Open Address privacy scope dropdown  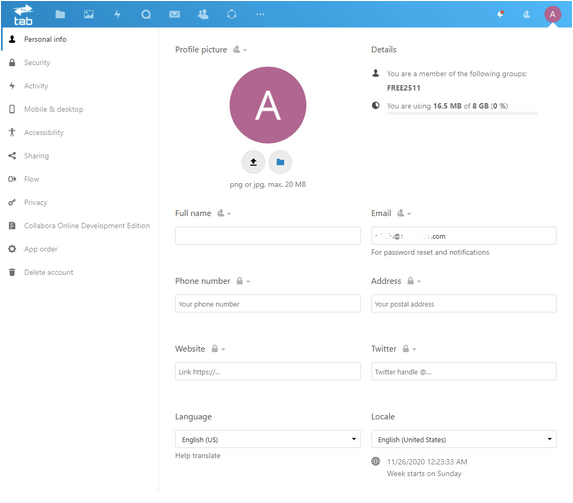tap(414, 281)
